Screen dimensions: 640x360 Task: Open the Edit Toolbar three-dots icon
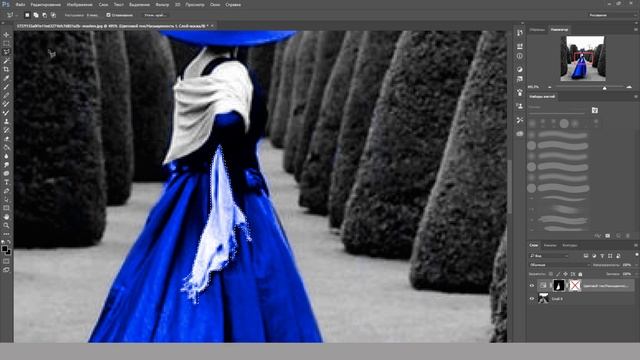point(6,234)
